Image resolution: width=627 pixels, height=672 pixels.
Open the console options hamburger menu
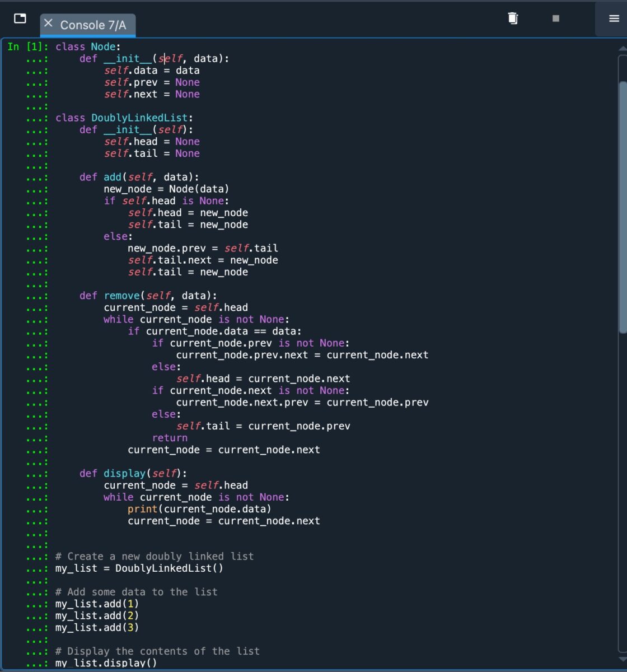click(614, 18)
